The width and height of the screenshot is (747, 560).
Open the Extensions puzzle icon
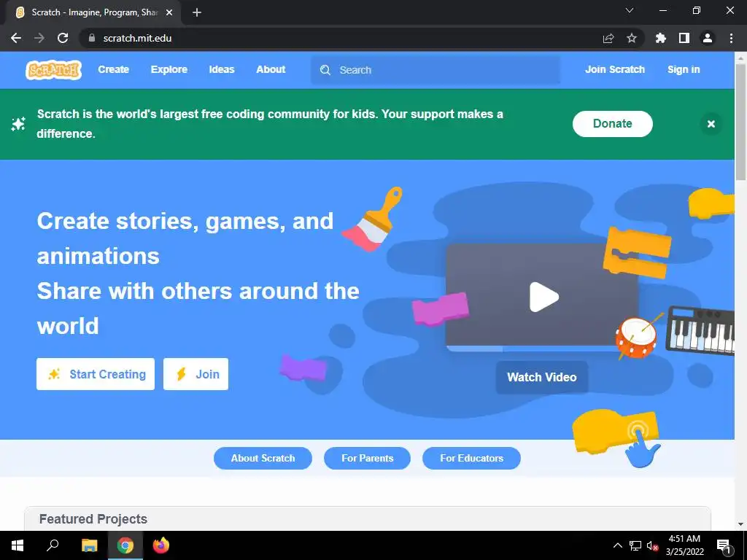661,38
